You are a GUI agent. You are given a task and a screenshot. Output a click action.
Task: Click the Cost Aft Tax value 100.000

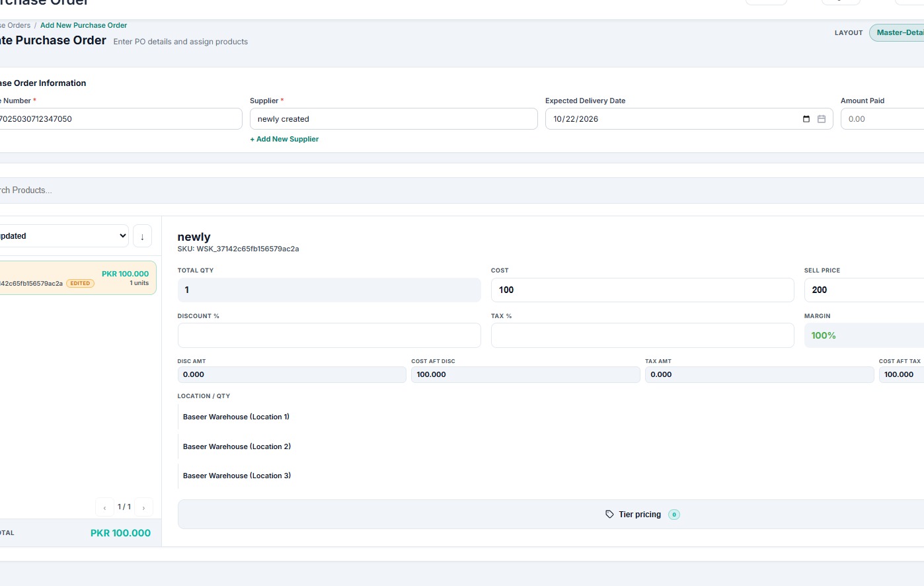(902, 374)
